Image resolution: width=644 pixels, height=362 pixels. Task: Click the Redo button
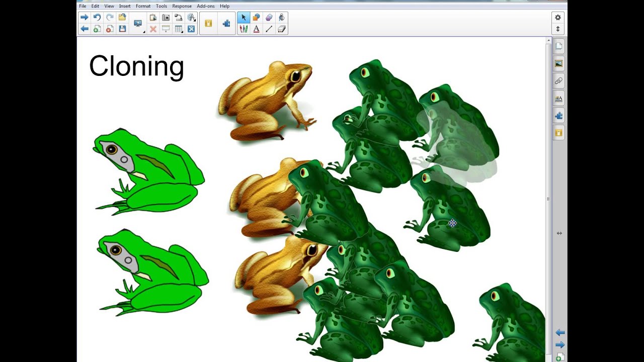(x=110, y=17)
